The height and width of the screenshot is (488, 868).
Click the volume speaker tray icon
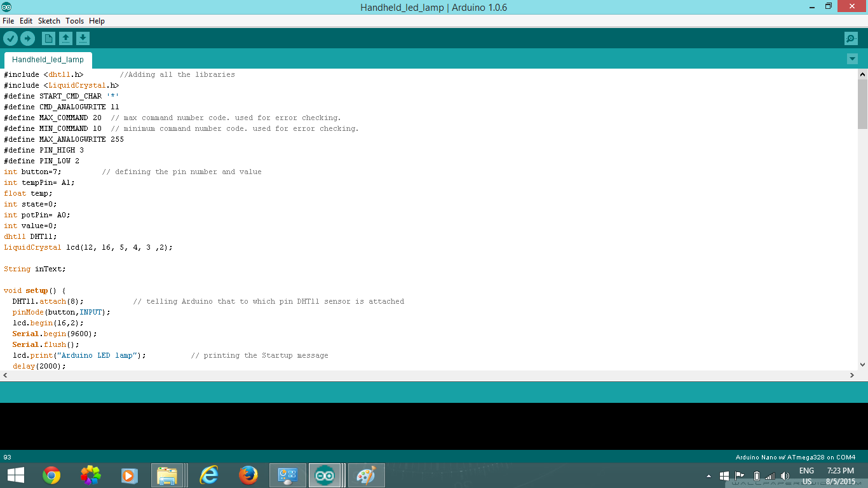click(x=785, y=475)
